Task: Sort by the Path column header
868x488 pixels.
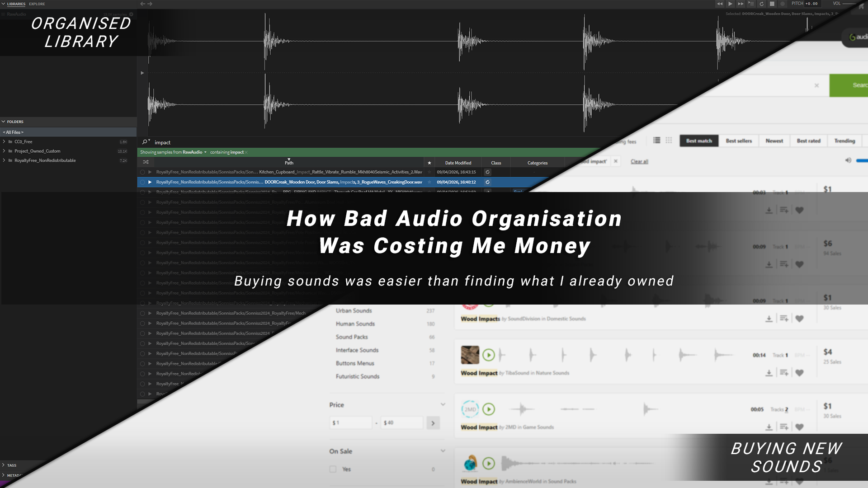Action: click(289, 163)
